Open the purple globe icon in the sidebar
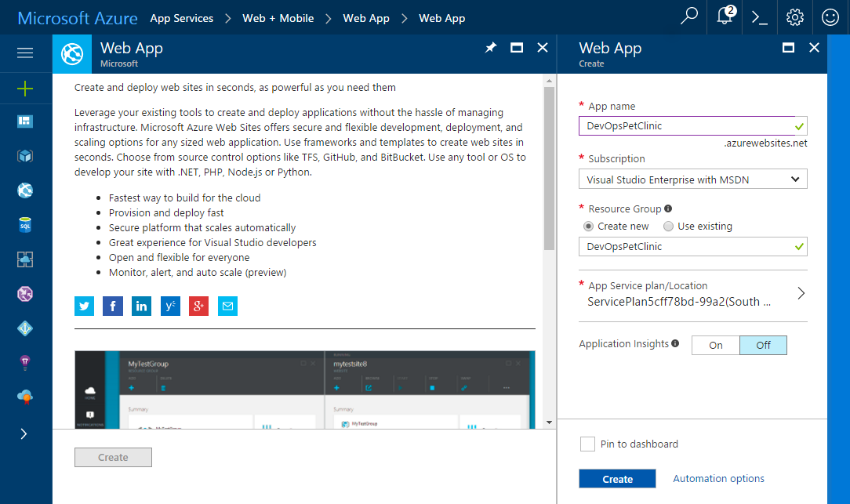 (x=25, y=294)
